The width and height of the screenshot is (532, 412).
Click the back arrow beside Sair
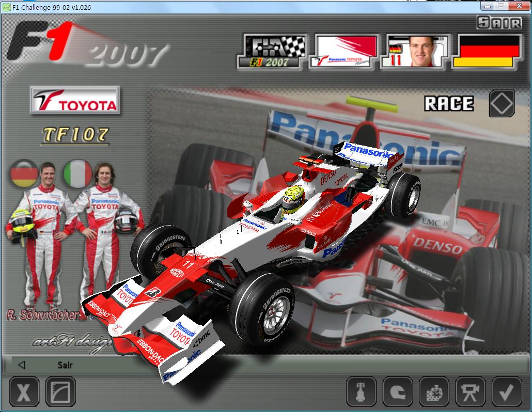pos(22,365)
